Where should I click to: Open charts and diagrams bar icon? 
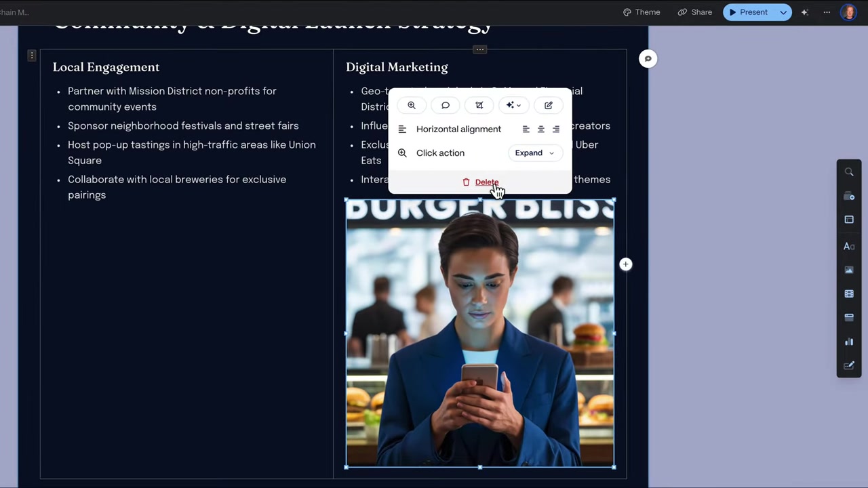click(849, 342)
